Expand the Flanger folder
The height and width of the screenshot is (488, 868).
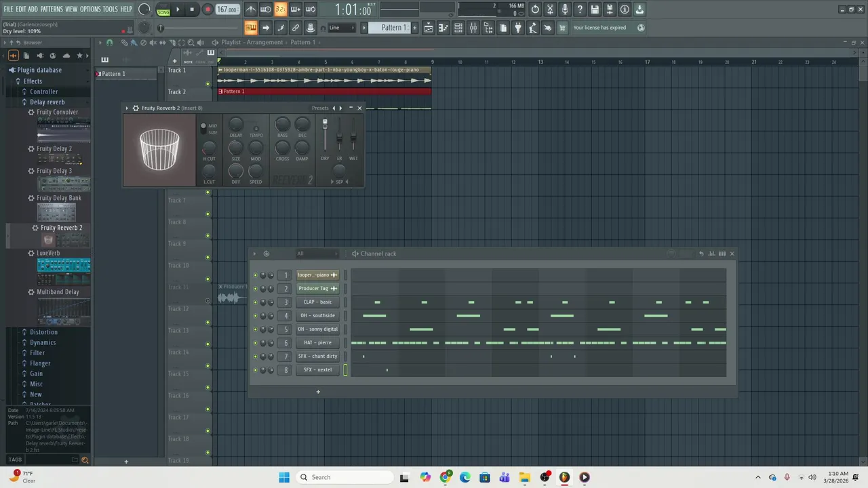40,363
